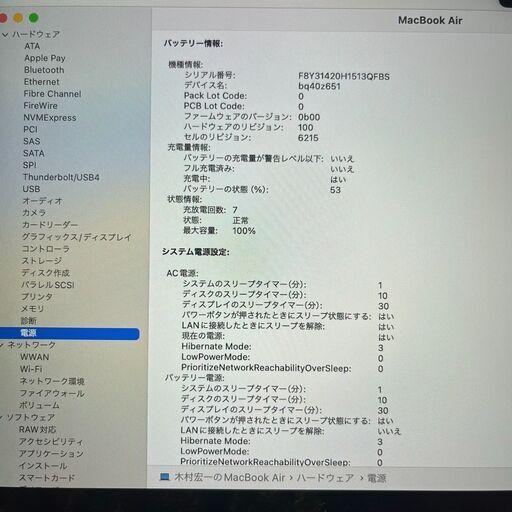Select USB in the sidebar

(x=31, y=189)
